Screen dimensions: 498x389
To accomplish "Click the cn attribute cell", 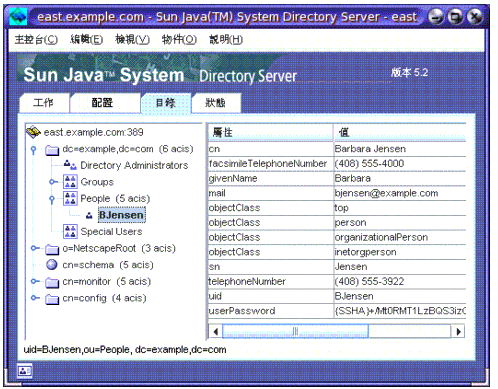I will click(270, 149).
